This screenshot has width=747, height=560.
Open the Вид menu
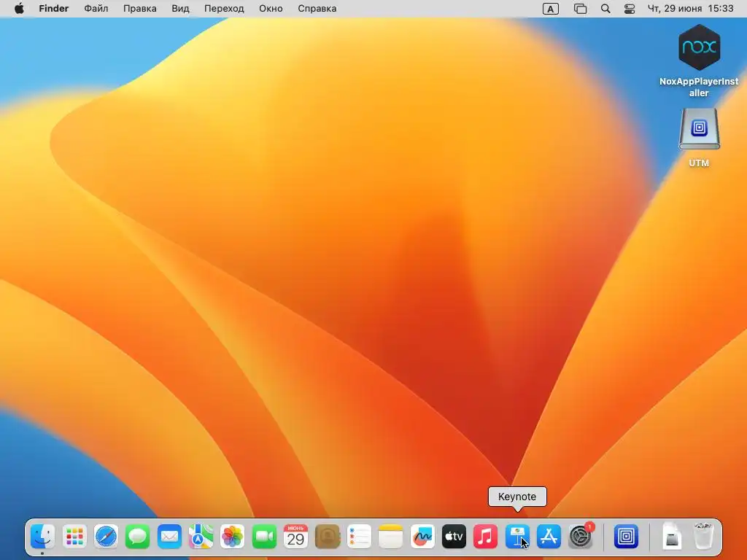click(x=180, y=9)
